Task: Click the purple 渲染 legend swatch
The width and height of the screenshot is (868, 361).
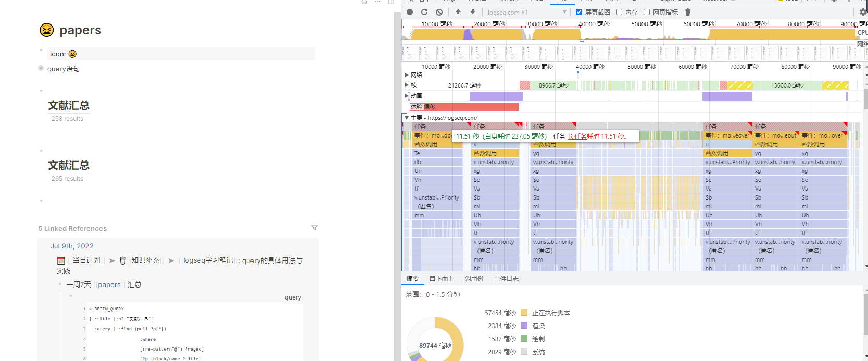Action: coord(524,326)
